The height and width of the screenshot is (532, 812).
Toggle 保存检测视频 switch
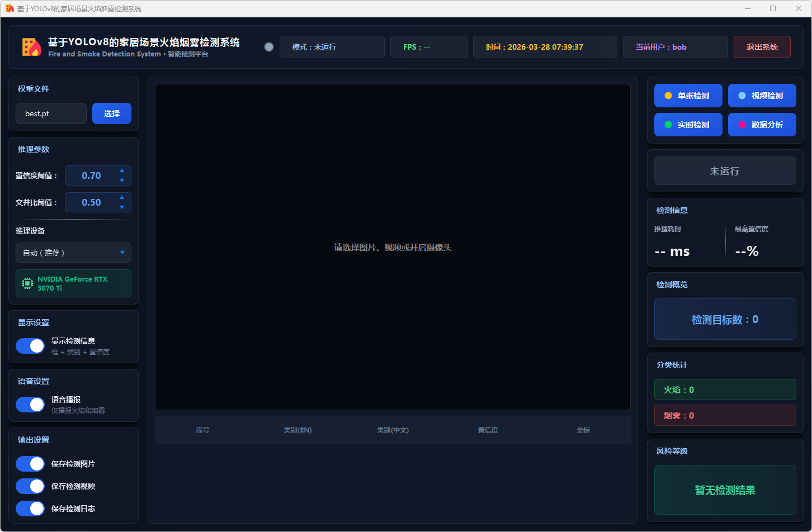point(30,486)
